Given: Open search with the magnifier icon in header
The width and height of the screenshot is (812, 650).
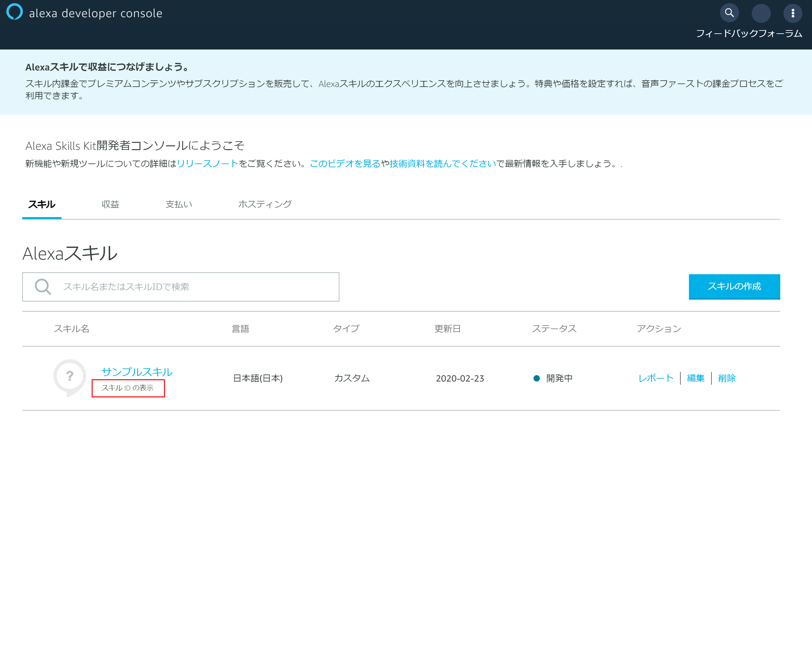Looking at the screenshot, I should [x=729, y=13].
